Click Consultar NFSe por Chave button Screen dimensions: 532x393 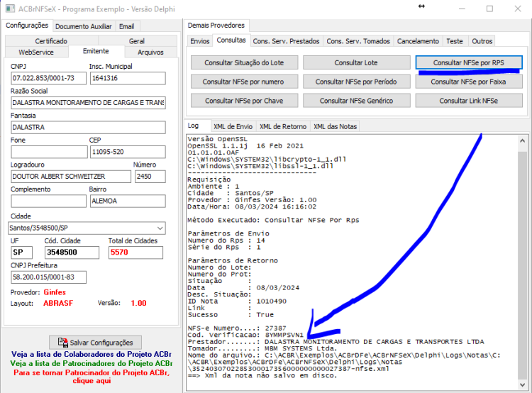[x=244, y=101]
